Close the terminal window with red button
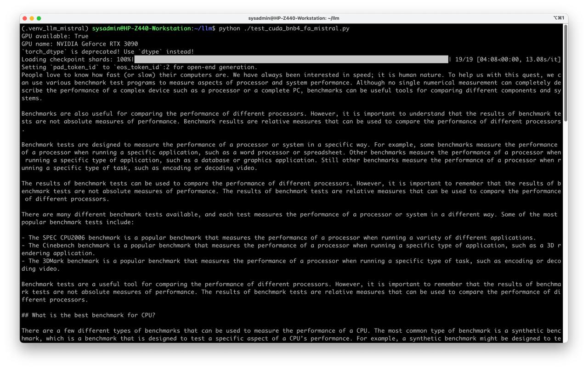The width and height of the screenshot is (588, 369). click(25, 18)
